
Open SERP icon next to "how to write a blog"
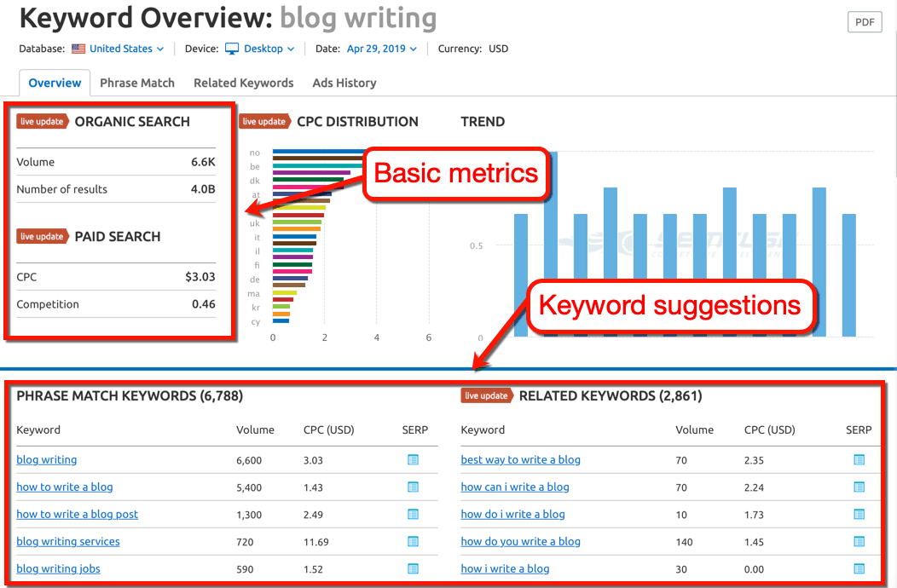click(414, 487)
